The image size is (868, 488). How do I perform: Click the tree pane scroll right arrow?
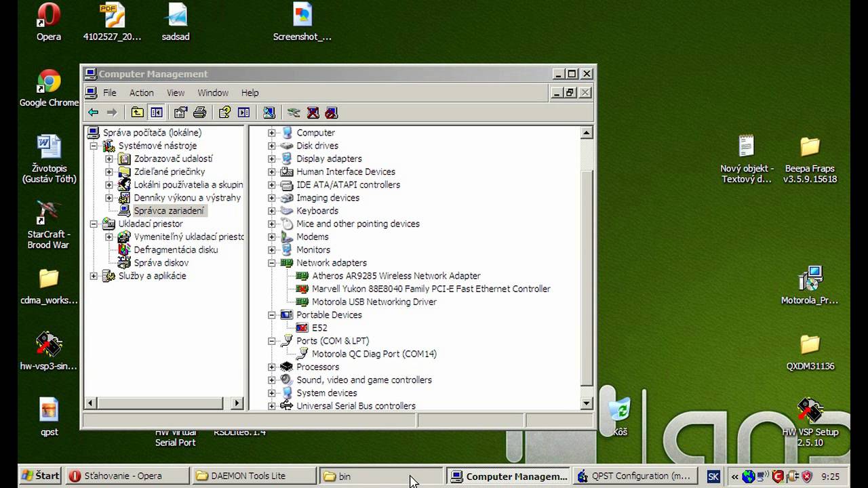(x=237, y=403)
